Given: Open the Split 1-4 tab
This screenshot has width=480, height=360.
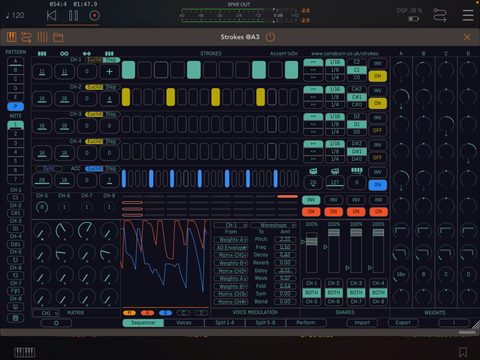Looking at the screenshot, I should [x=225, y=323].
